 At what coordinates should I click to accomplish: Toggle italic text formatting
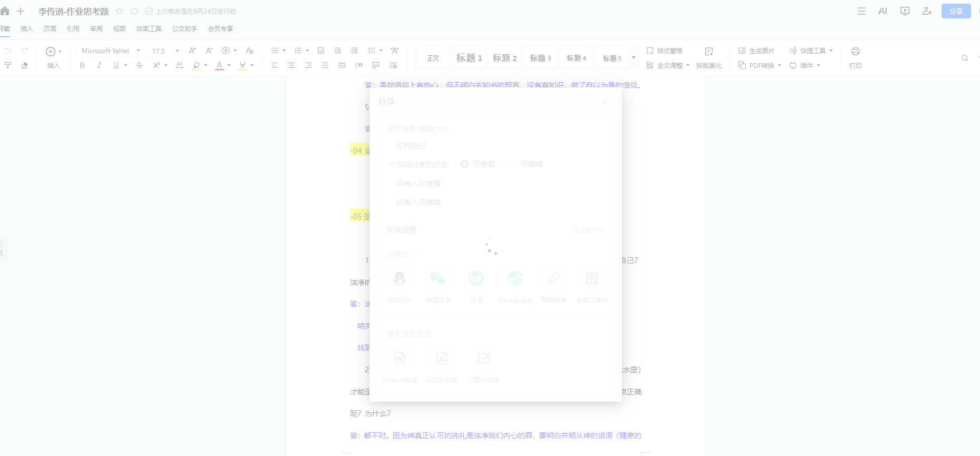tap(99, 65)
